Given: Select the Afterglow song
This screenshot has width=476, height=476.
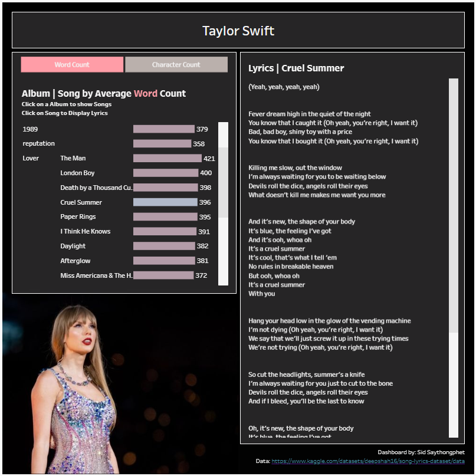Looking at the screenshot, I should tap(75, 261).
